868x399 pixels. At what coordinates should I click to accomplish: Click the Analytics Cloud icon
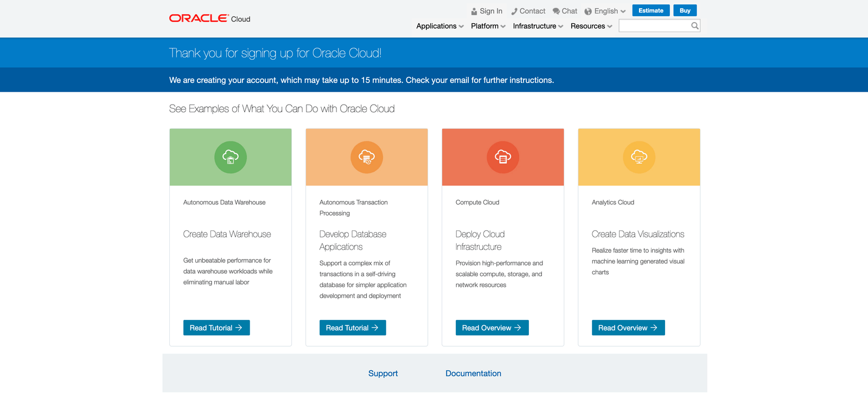[639, 157]
